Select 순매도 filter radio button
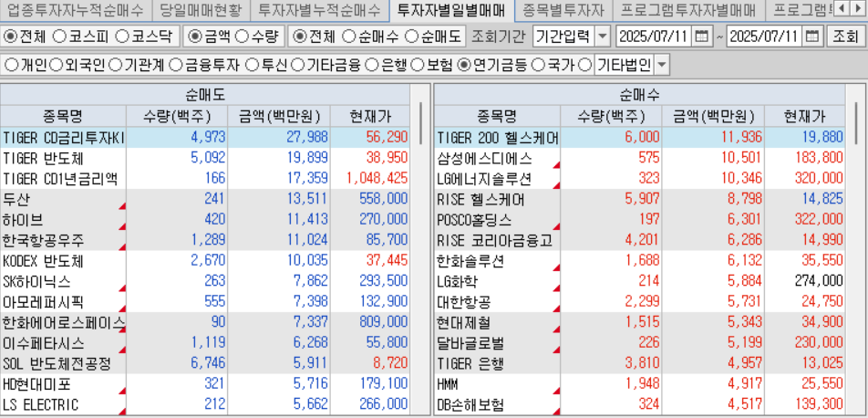Viewport: 868px width, 418px height. pos(412,37)
